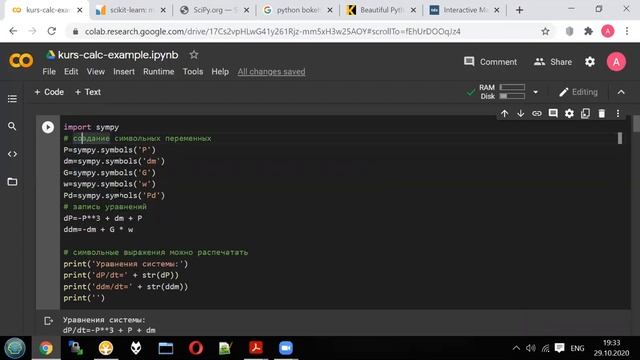Move cell down with arrow icon
The width and height of the screenshot is (640, 360).
point(520,113)
